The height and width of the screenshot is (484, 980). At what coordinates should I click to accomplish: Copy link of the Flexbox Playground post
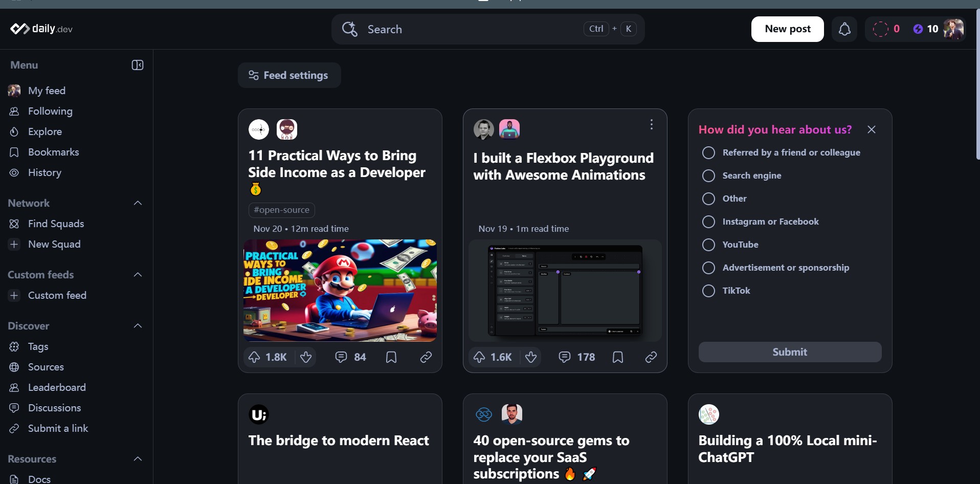point(651,357)
